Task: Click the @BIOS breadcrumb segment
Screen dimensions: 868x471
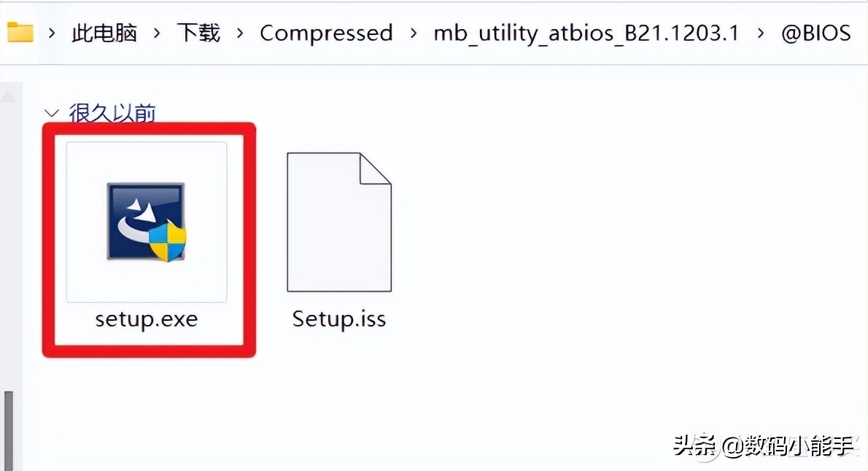Action: click(816, 33)
